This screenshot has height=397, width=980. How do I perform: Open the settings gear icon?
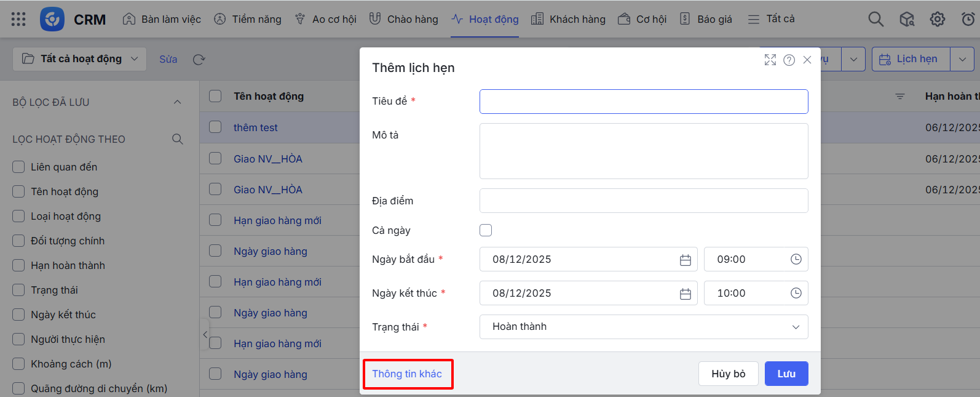[x=937, y=19]
